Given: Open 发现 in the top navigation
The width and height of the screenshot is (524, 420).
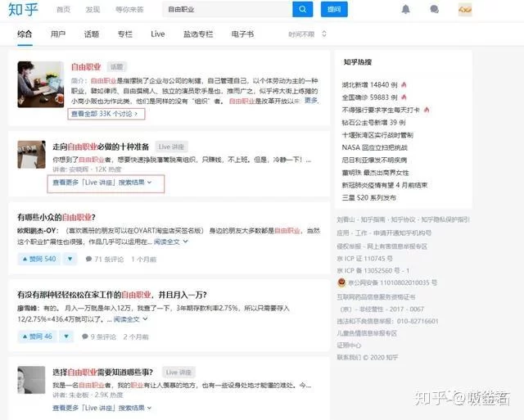Looking at the screenshot, I should point(93,9).
